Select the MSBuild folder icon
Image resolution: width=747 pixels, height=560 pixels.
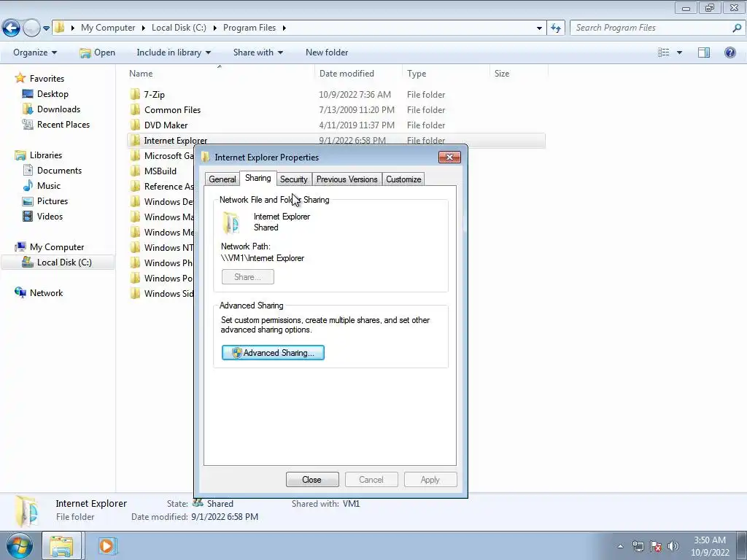pyautogui.click(x=135, y=171)
